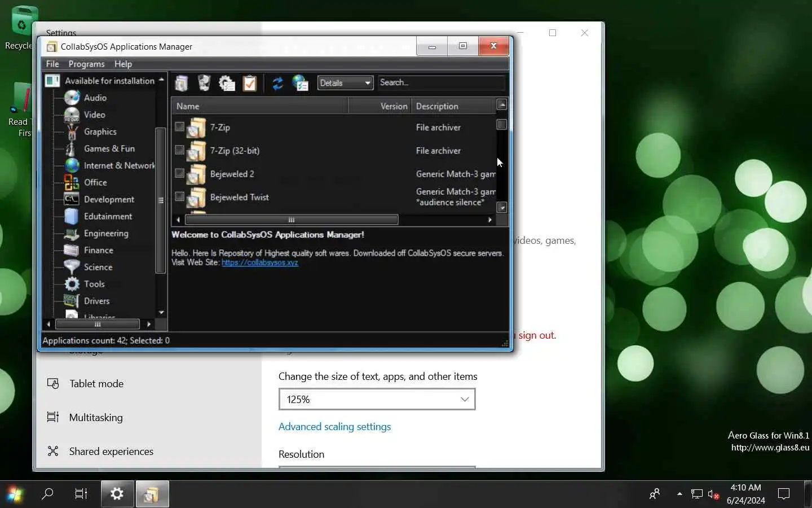Screen dimensions: 812x508
Task: Check the 7-Zip checkbox
Action: (179, 126)
